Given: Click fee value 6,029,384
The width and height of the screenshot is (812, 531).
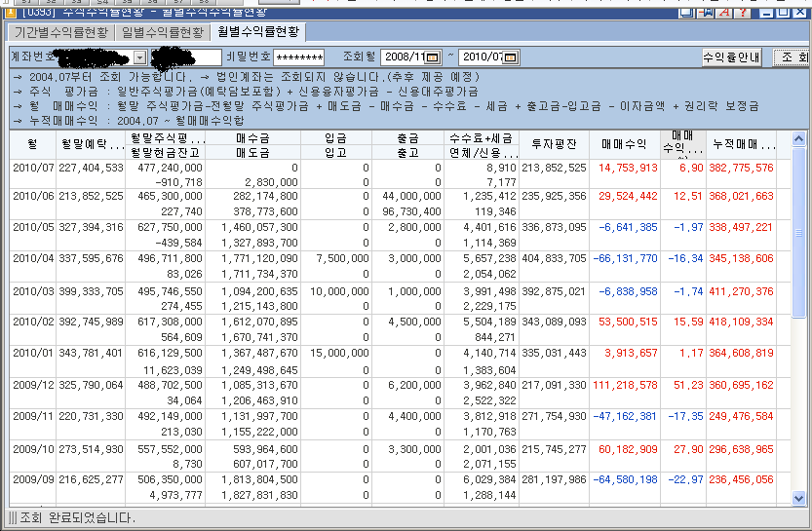Looking at the screenshot, I should pyautogui.click(x=490, y=479).
